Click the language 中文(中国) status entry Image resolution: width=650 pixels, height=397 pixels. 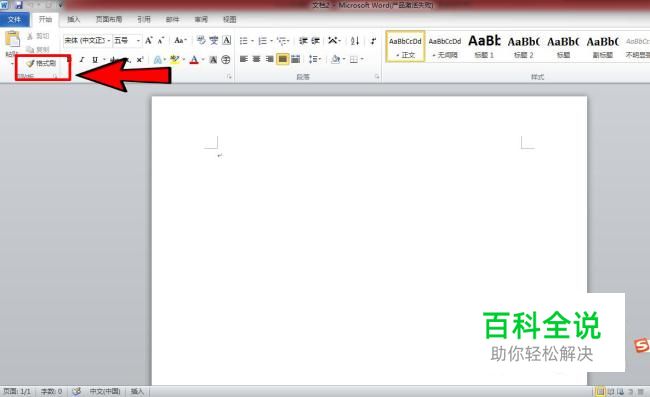pyautogui.click(x=105, y=391)
